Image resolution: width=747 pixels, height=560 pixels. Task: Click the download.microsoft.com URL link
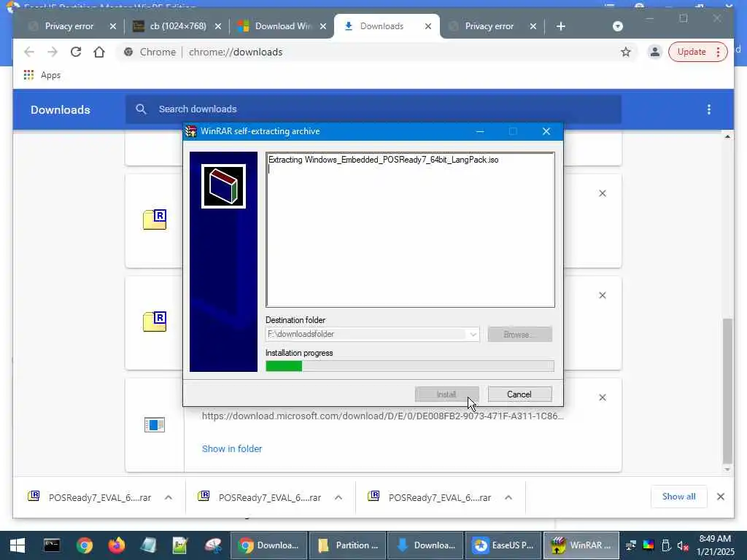(x=382, y=416)
